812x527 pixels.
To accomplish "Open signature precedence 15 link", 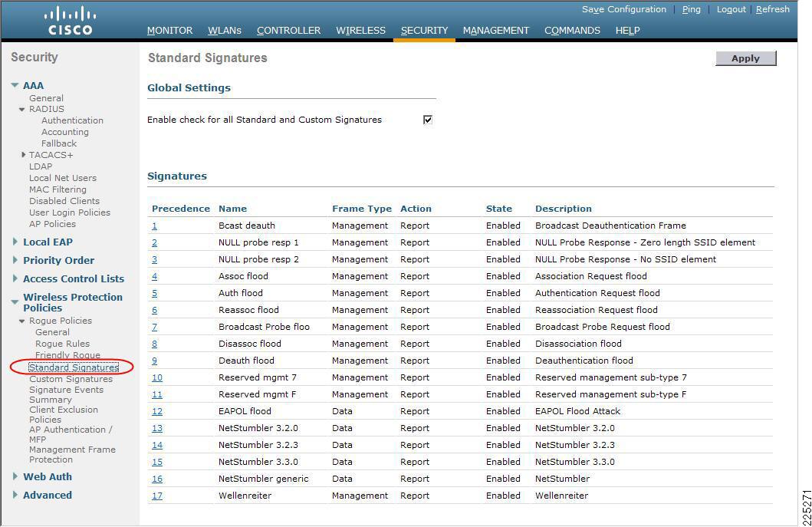I will coord(157,463).
